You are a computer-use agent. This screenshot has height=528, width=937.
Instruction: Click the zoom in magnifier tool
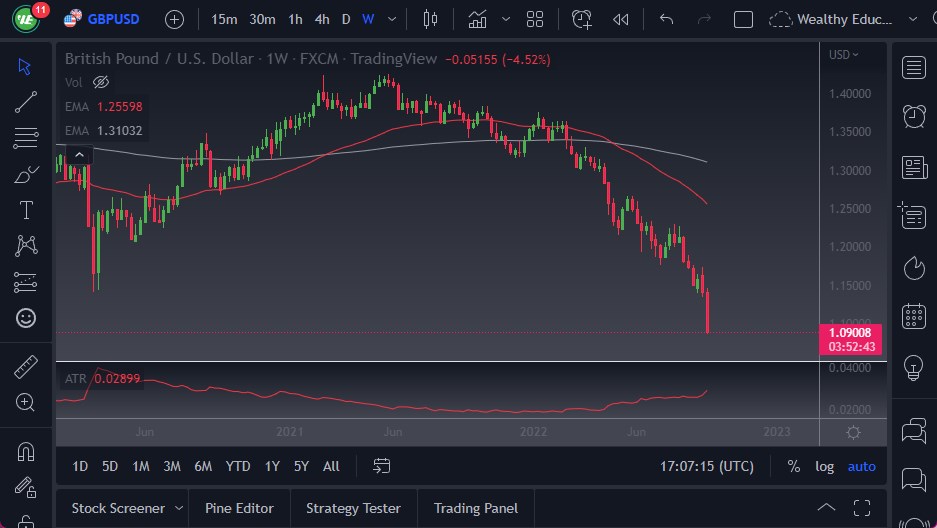point(26,402)
